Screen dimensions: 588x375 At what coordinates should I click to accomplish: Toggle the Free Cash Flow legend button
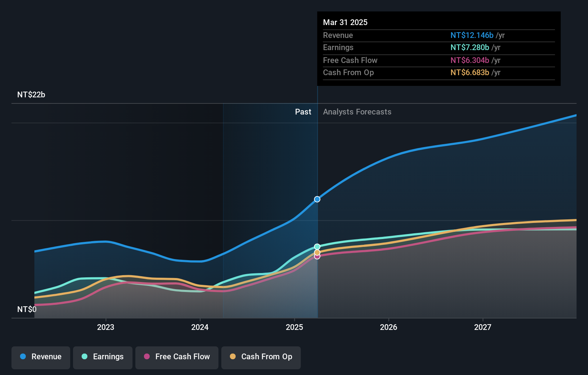point(177,357)
